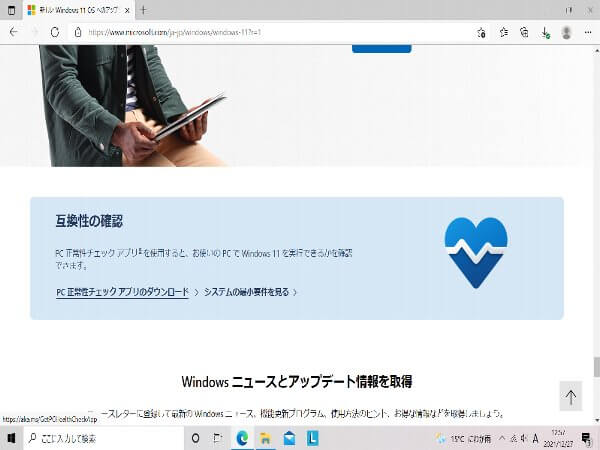Open the Favorites list icon
This screenshot has height=450, width=600.
504,33
